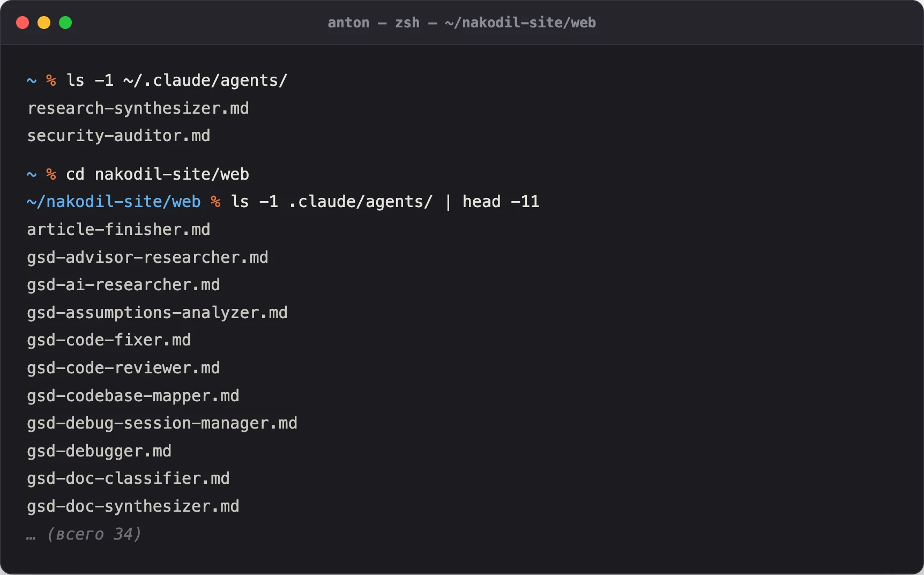
Task: Click the red close window button
Action: 23,23
